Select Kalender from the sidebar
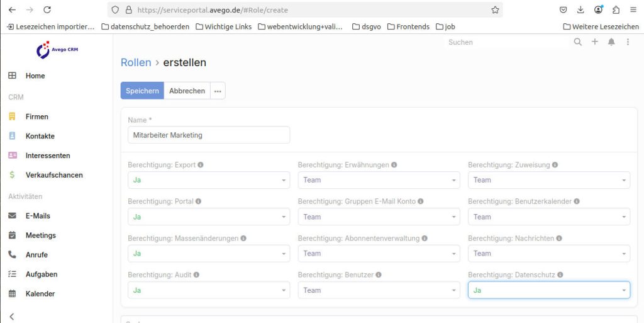The height and width of the screenshot is (323, 644). (40, 294)
